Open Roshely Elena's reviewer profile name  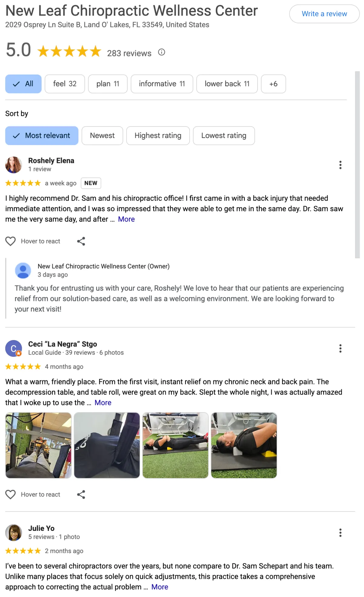click(51, 160)
